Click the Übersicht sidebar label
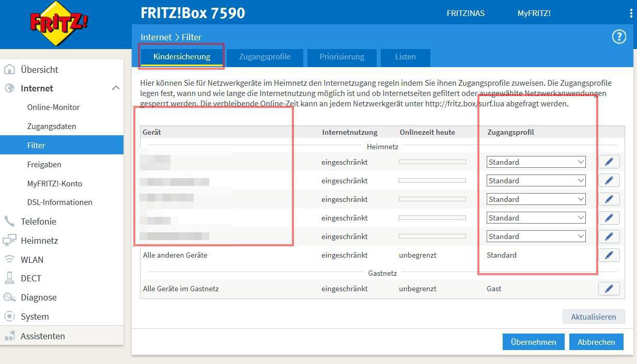Image resolution: width=637 pixels, height=364 pixels. (x=39, y=70)
